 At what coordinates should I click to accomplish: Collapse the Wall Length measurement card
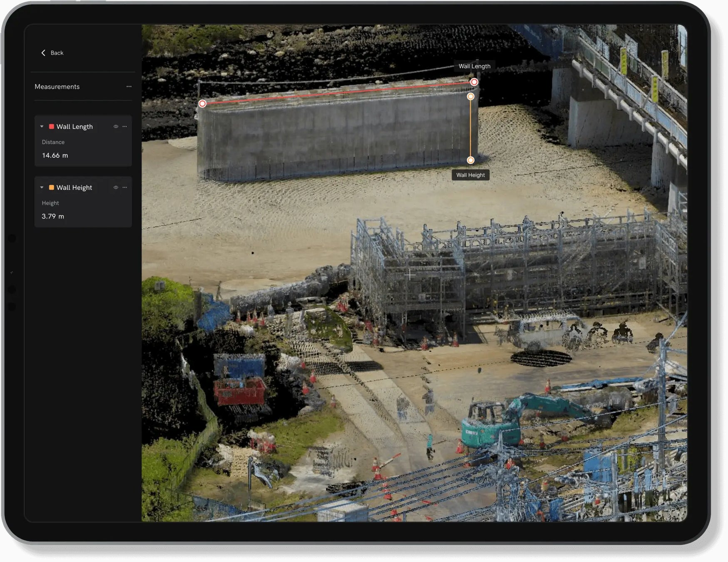tap(42, 127)
